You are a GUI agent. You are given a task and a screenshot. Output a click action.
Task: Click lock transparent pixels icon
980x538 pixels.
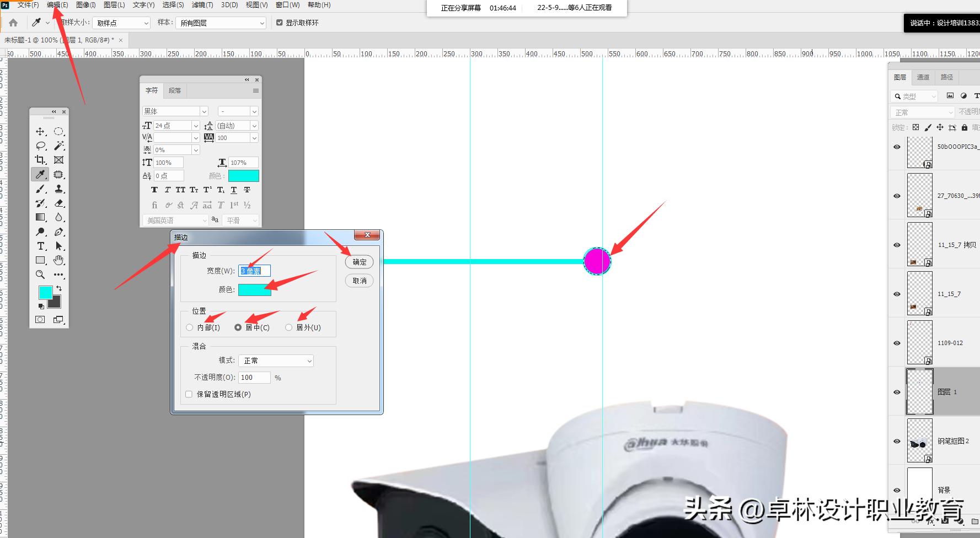coord(915,127)
